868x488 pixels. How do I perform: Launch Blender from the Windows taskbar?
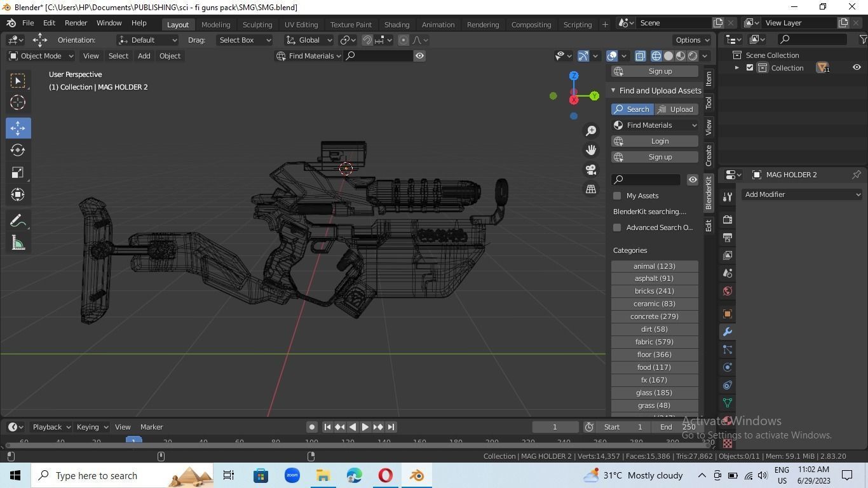tap(417, 475)
